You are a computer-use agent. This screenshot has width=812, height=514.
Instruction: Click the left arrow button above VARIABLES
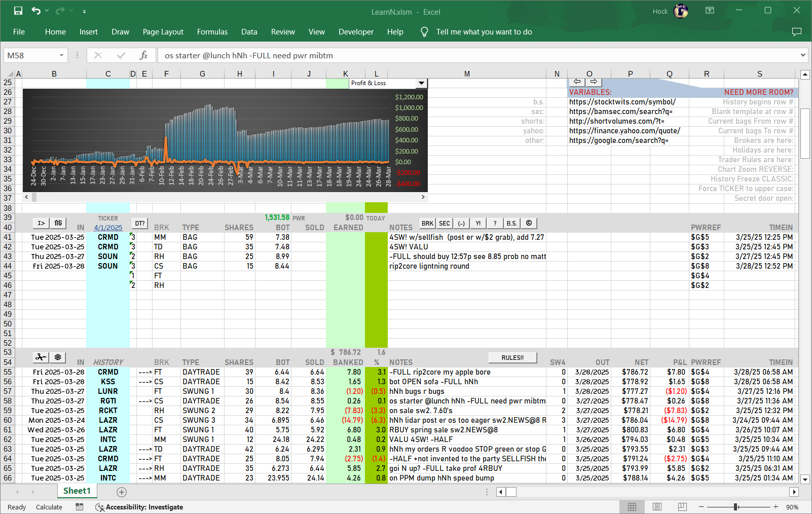[x=577, y=82]
